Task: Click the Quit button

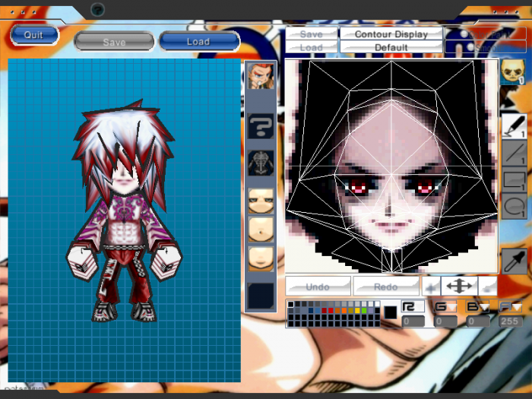Action: click(34, 35)
